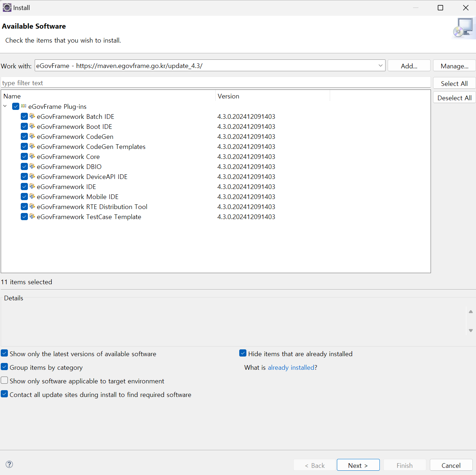Screen dimensions: 476x475
Task: Open the already installed link
Action: pos(291,368)
